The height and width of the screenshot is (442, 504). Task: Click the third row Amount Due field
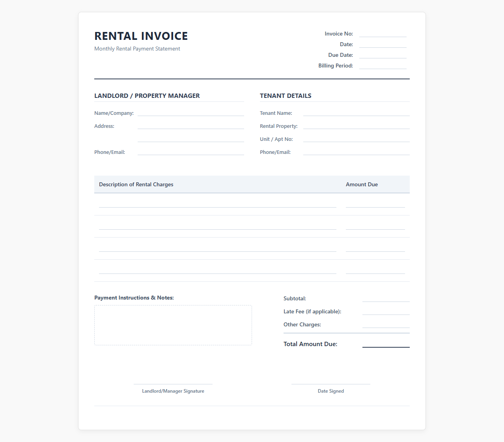tap(375, 247)
